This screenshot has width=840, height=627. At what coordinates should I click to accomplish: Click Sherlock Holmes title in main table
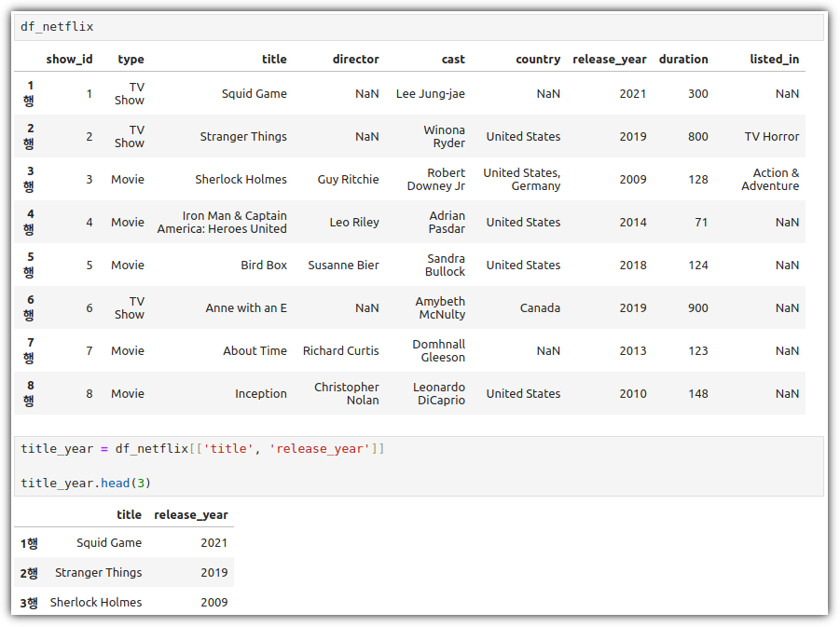(241, 180)
